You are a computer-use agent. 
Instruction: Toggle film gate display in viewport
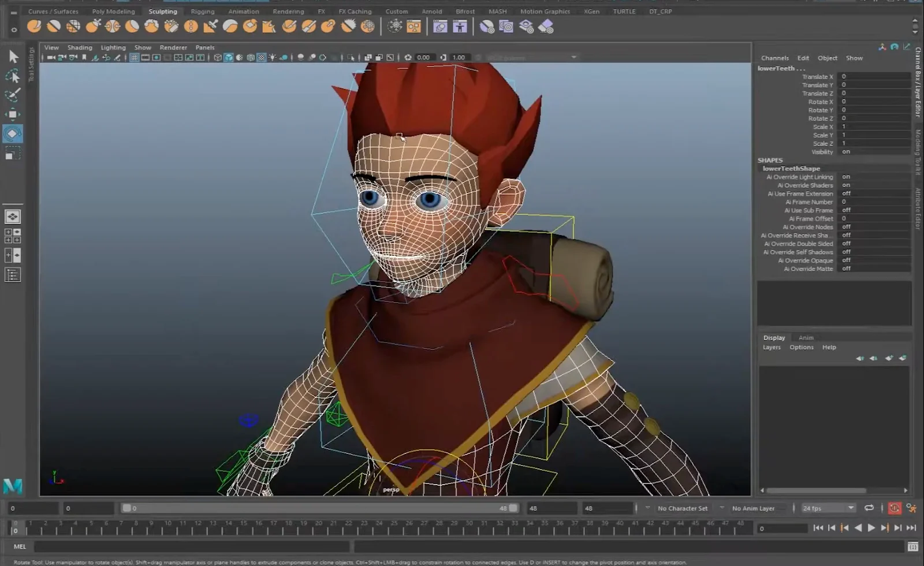tap(146, 57)
